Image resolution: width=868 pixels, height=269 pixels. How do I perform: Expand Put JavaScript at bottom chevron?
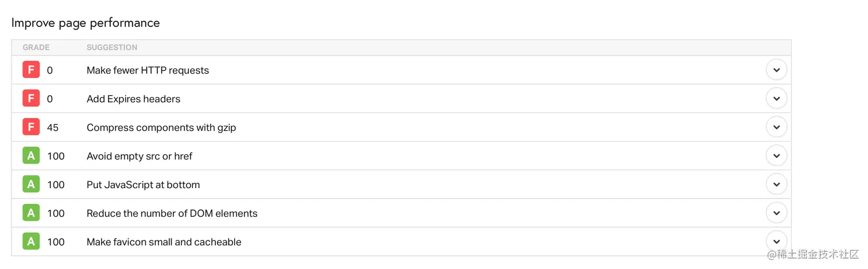pos(776,185)
